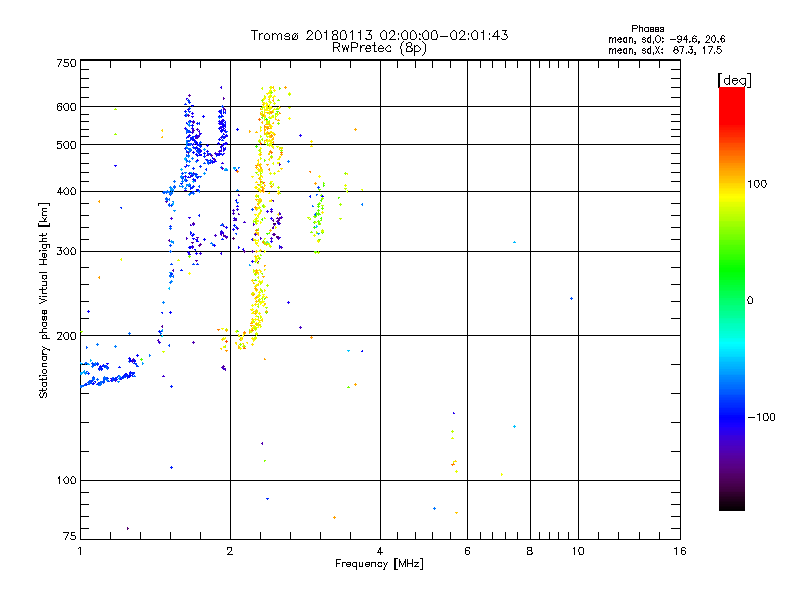
Task: Click the y-axis tick label '750'
Action: coord(66,63)
